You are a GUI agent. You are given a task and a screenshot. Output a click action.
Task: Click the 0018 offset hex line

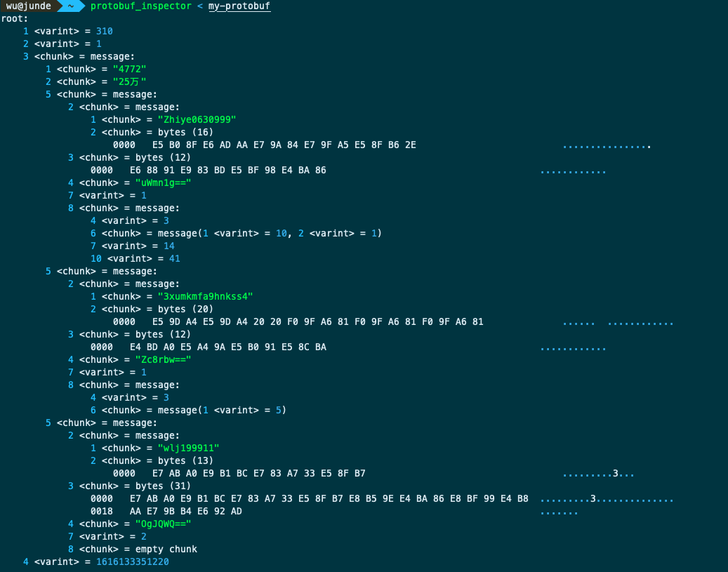point(166,512)
